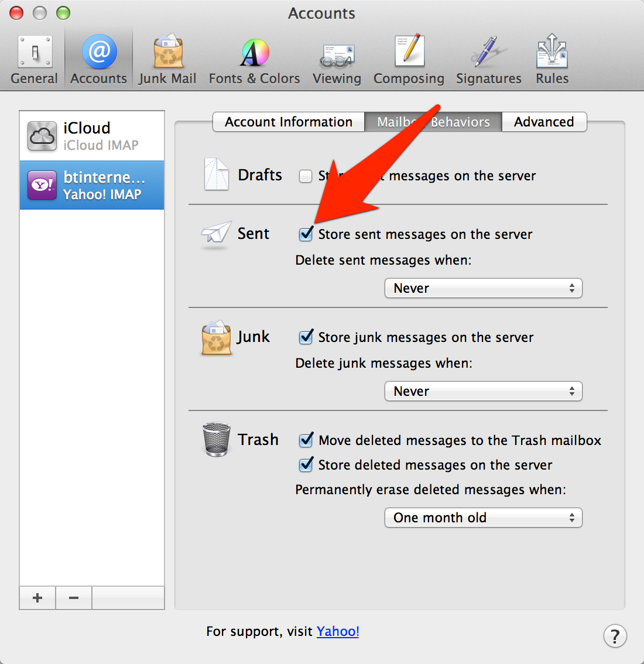Screen dimensions: 644x664
Task: Go to Signatures preferences
Action: click(x=489, y=60)
